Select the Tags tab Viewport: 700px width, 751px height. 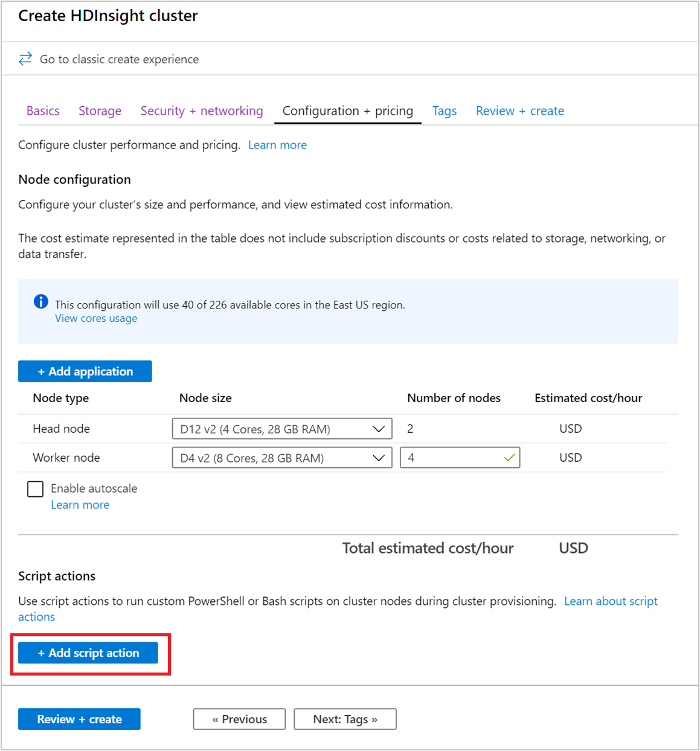click(444, 110)
